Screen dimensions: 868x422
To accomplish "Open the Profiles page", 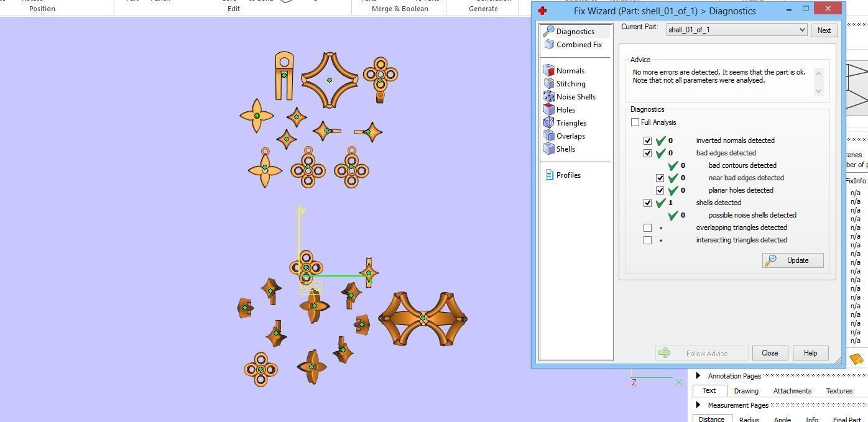I will (563, 175).
